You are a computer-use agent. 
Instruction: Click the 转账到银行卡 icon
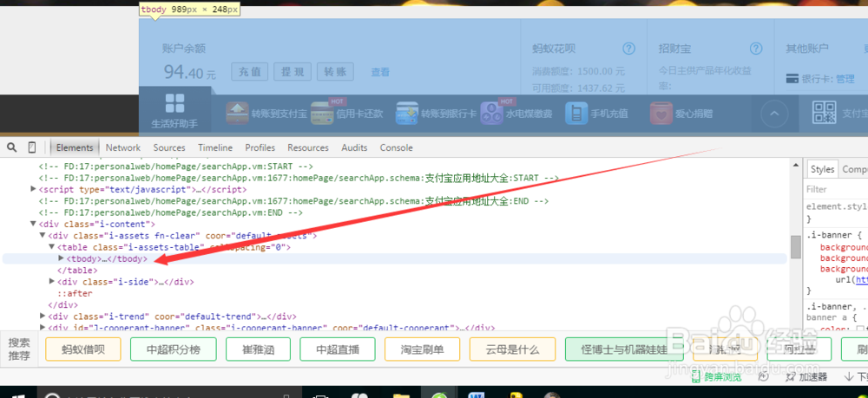click(407, 114)
